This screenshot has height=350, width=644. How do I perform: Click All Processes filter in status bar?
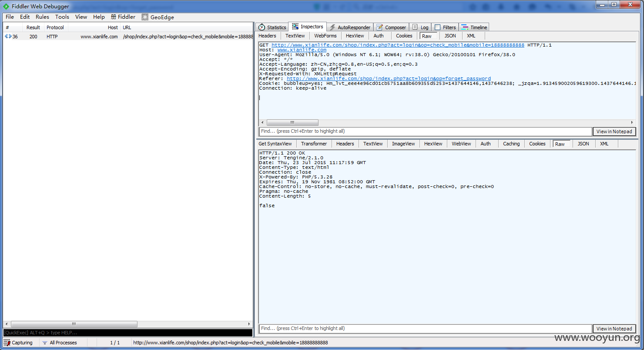coord(59,343)
